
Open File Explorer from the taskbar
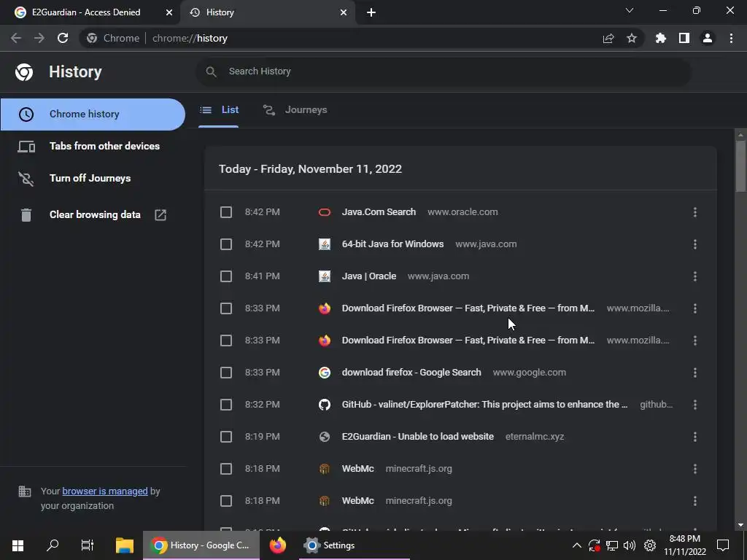(125, 545)
